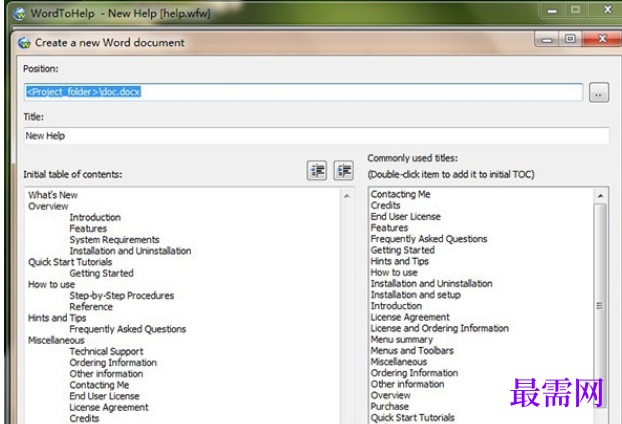Select Getting Started in initial TOC

101,273
